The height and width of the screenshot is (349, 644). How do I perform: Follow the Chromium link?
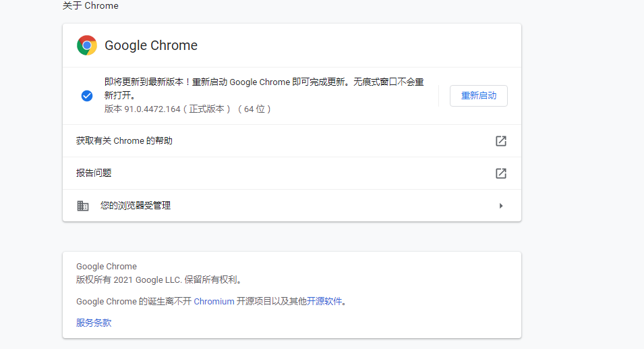tap(214, 301)
